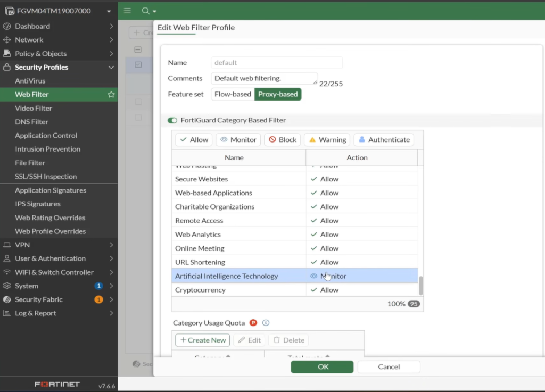Select the URL Shortening category row

[295, 262]
